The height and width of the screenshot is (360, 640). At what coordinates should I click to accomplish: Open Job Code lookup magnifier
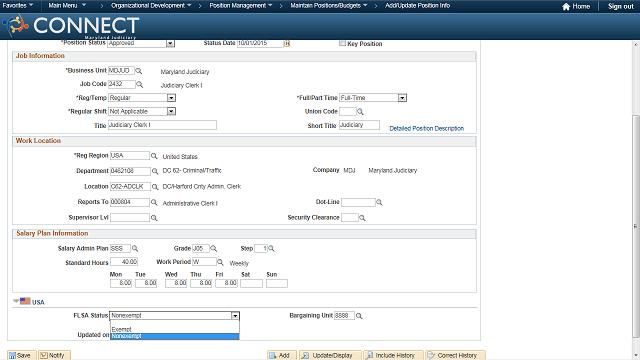tap(140, 84)
